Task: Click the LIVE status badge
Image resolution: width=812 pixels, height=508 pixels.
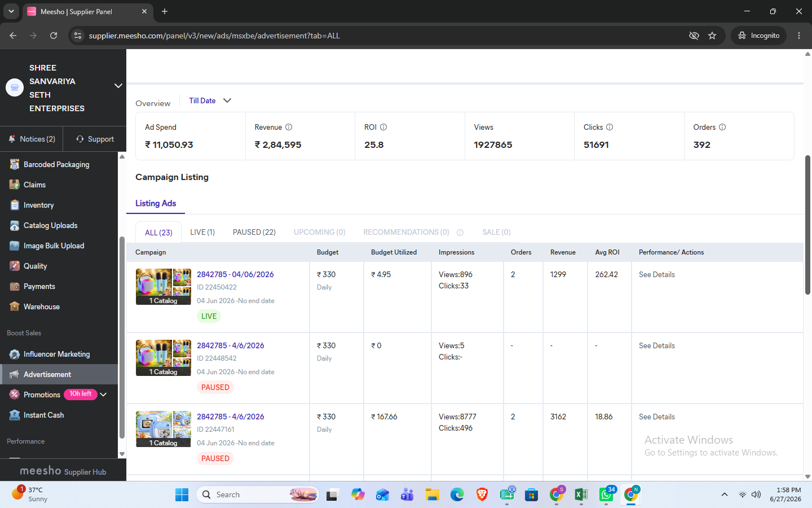Action: (209, 316)
